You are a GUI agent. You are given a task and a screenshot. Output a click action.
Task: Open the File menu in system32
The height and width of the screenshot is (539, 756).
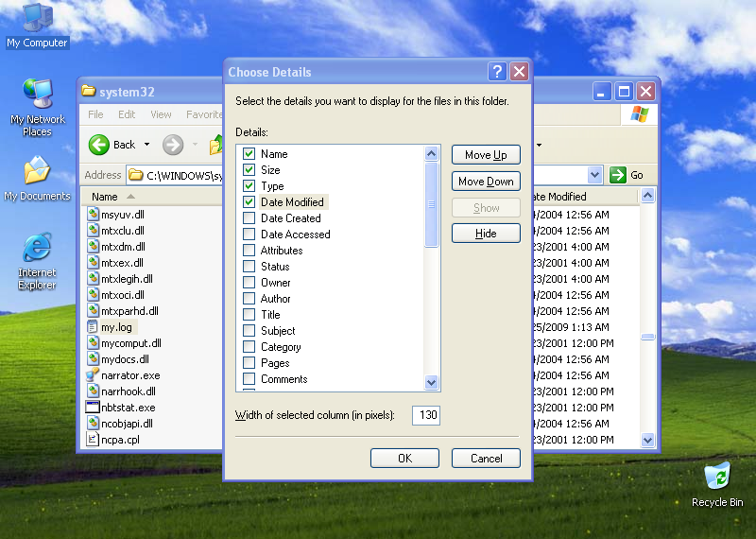coord(95,114)
